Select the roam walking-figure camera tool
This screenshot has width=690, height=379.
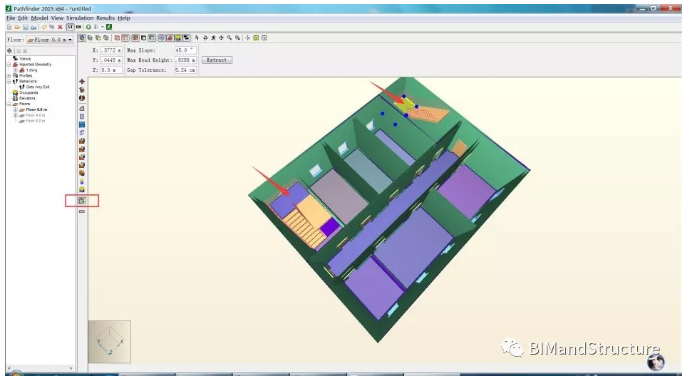[213, 38]
